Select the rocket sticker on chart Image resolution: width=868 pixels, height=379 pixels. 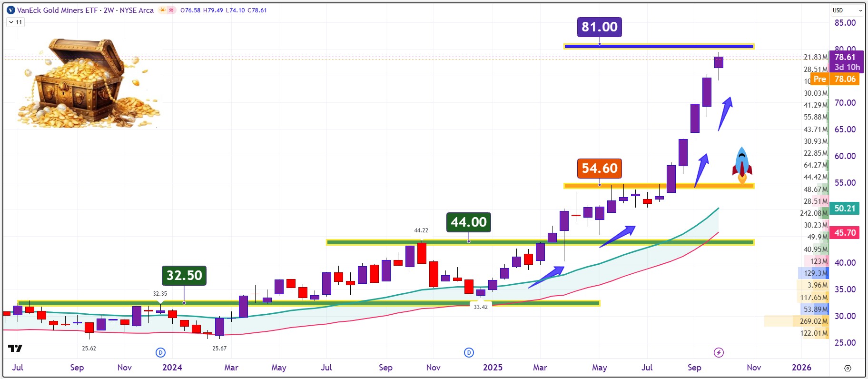742,165
